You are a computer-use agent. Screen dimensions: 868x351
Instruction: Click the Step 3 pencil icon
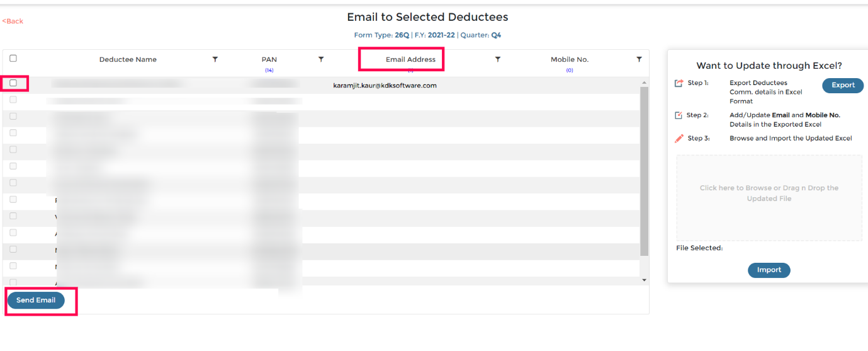[679, 138]
